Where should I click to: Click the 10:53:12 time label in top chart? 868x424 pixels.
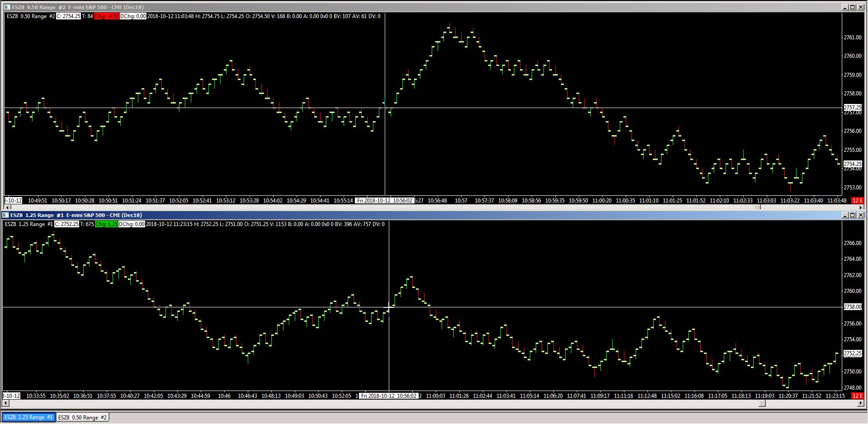226,201
